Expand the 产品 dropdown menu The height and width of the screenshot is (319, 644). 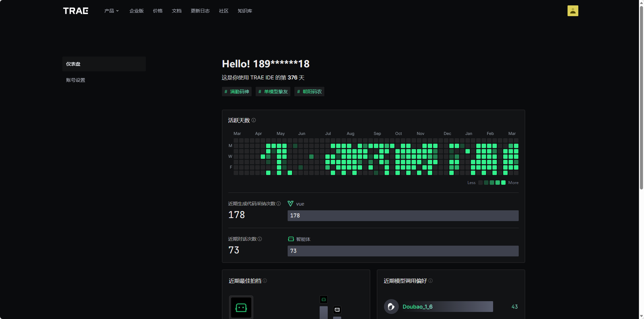coord(111,11)
